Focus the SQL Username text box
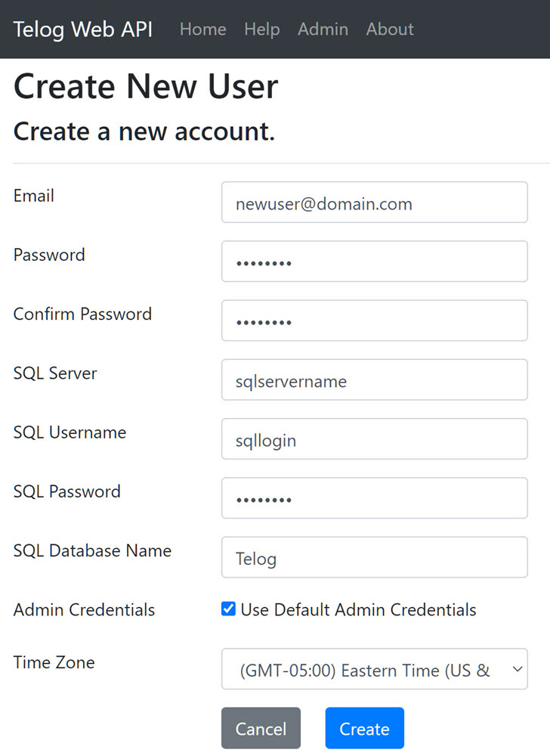Image resolution: width=550 pixels, height=756 pixels. tap(374, 438)
